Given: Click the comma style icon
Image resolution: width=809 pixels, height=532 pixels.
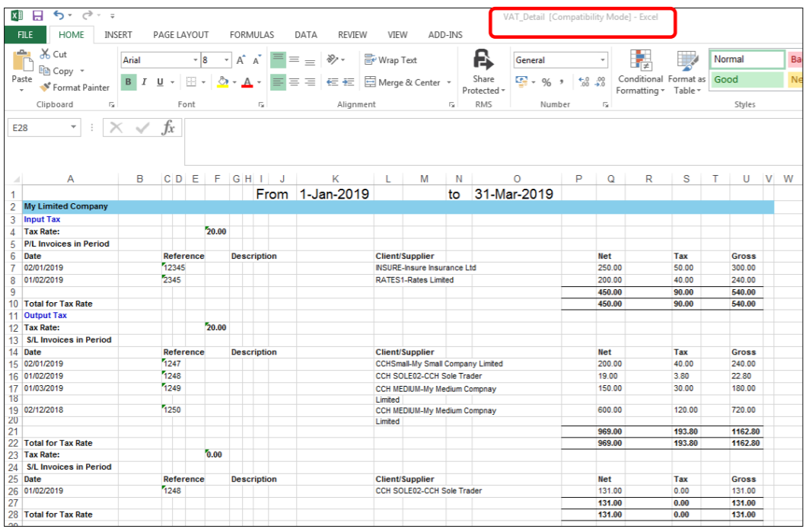Looking at the screenshot, I should (x=562, y=82).
